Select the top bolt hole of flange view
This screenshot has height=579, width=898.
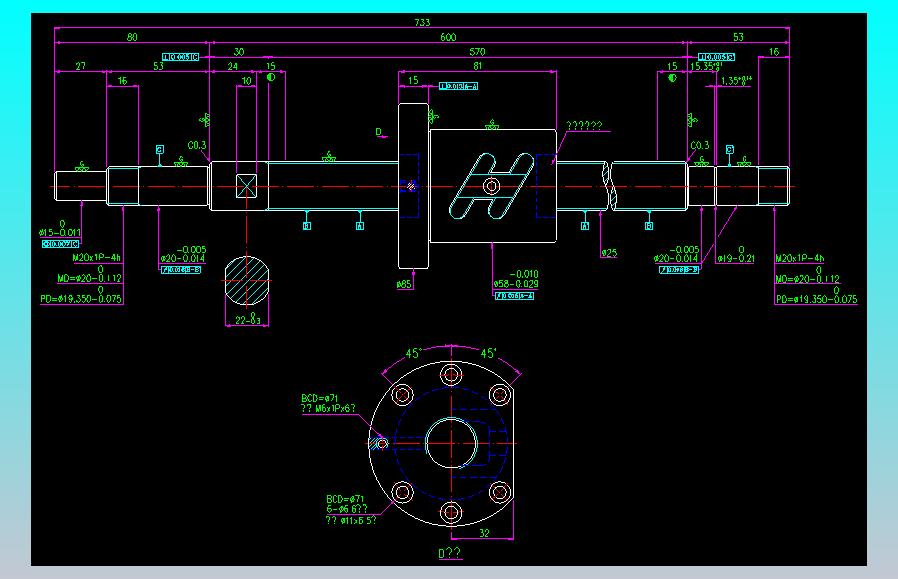click(451, 375)
